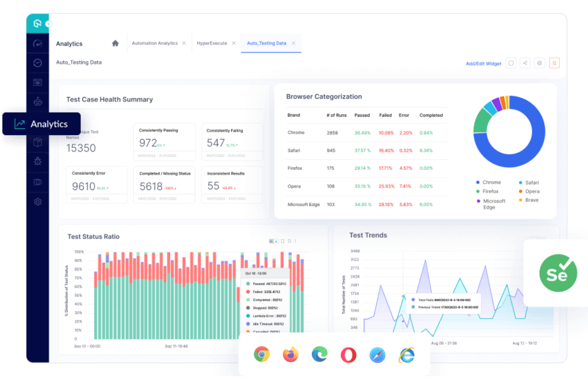588x382 pixels.
Task: Sort by the # of Runs column header
Action: pyautogui.click(x=337, y=115)
